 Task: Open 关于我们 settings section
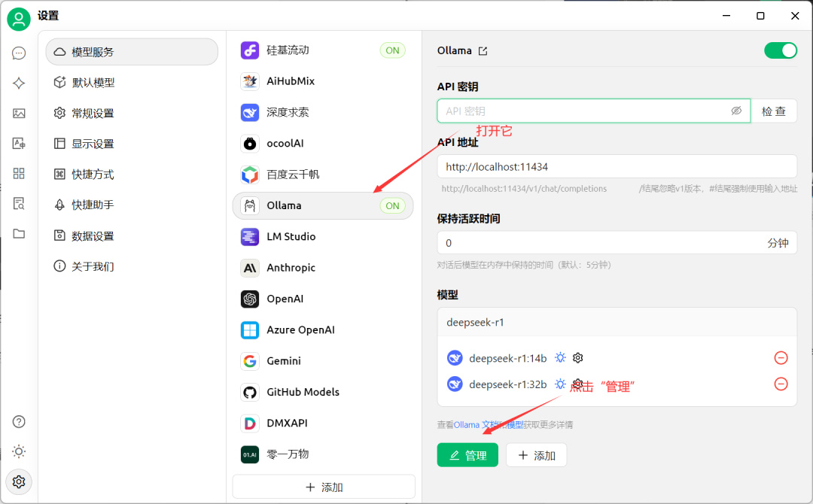[132, 266]
